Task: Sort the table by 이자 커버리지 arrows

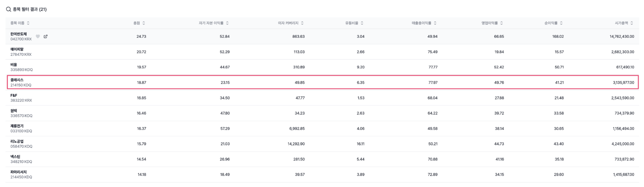Action: click(302, 23)
